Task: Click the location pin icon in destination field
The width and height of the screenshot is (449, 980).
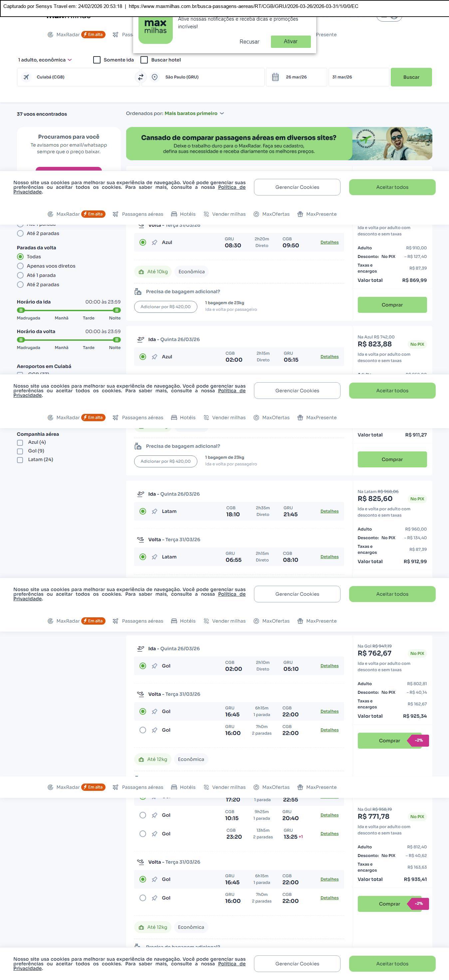Action: click(x=155, y=77)
